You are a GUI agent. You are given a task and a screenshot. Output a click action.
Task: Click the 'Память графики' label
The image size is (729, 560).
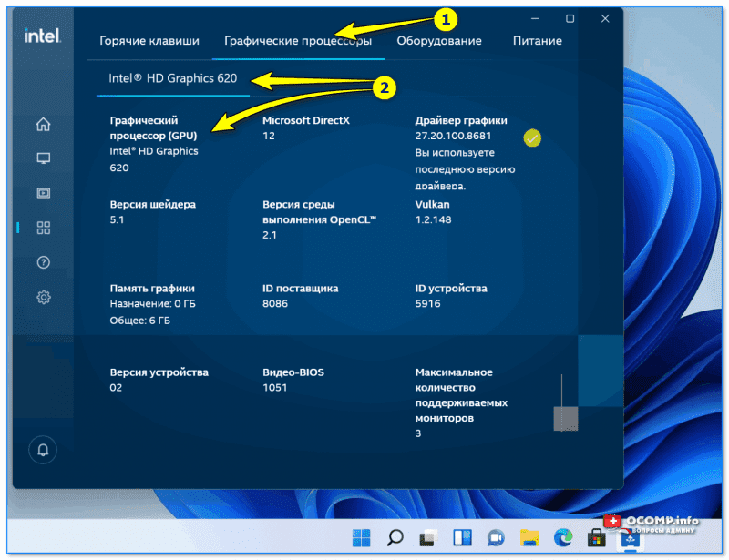click(x=152, y=289)
